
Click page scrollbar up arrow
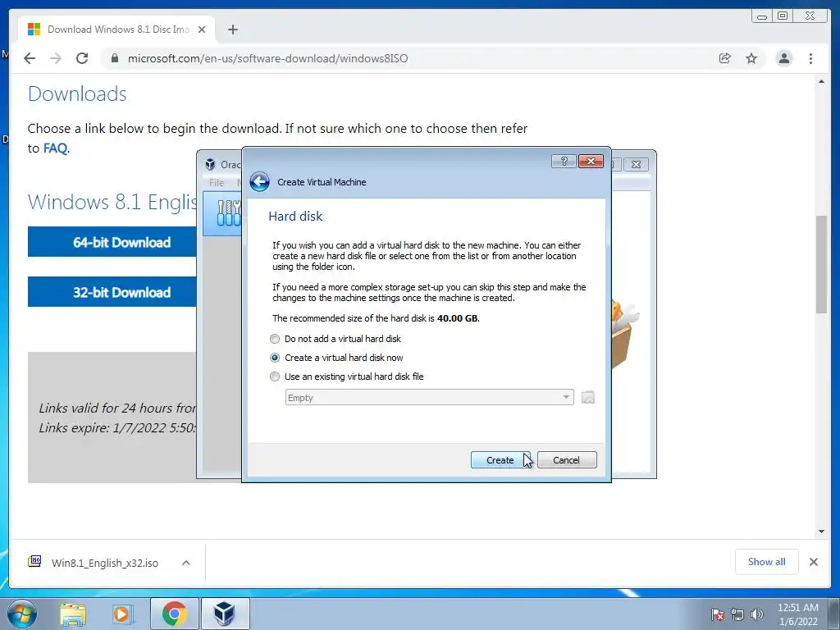click(821, 81)
